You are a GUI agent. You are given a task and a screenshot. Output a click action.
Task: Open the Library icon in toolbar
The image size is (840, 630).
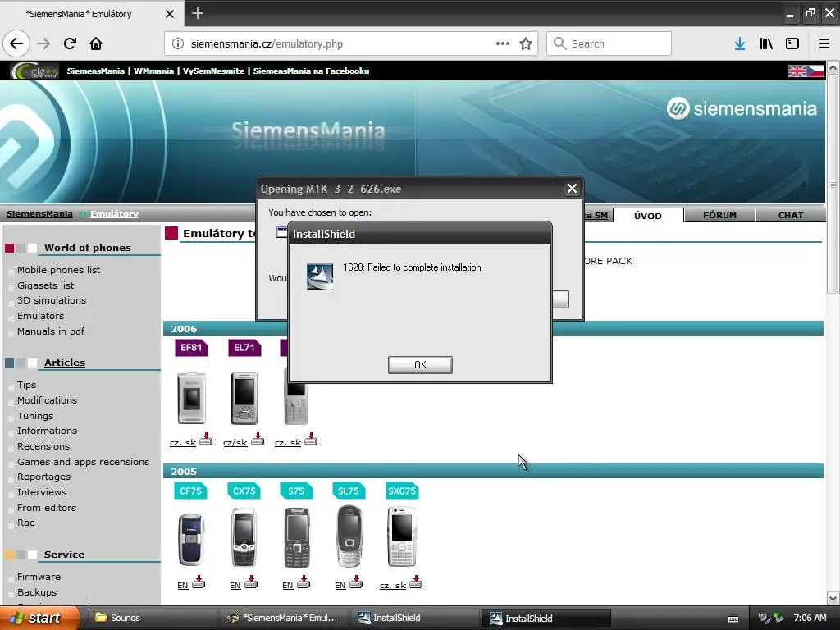766,43
